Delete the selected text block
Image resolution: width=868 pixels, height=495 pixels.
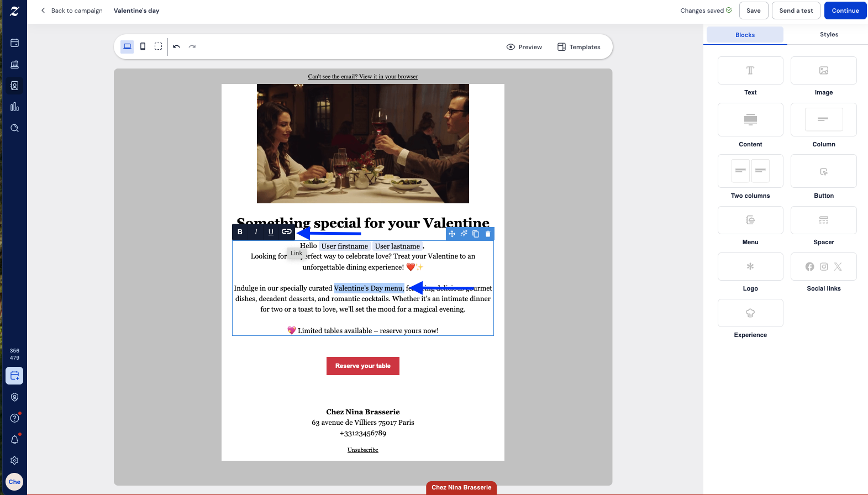coord(488,234)
